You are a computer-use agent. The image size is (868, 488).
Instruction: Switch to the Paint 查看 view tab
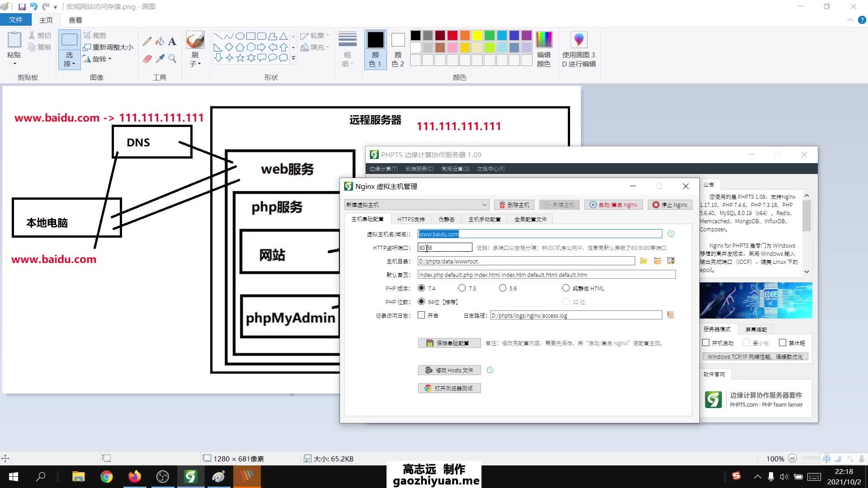pos(75,20)
